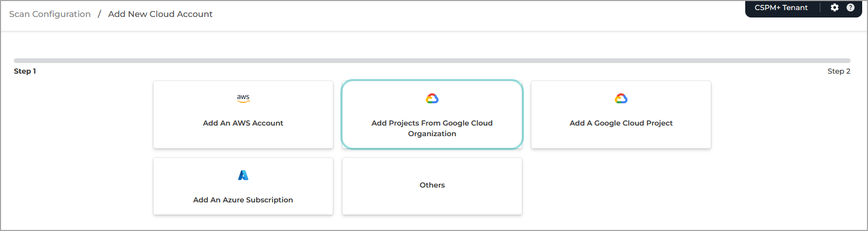This screenshot has width=868, height=231.
Task: Select Add Projects From Google Cloud Organization text
Action: (432, 123)
